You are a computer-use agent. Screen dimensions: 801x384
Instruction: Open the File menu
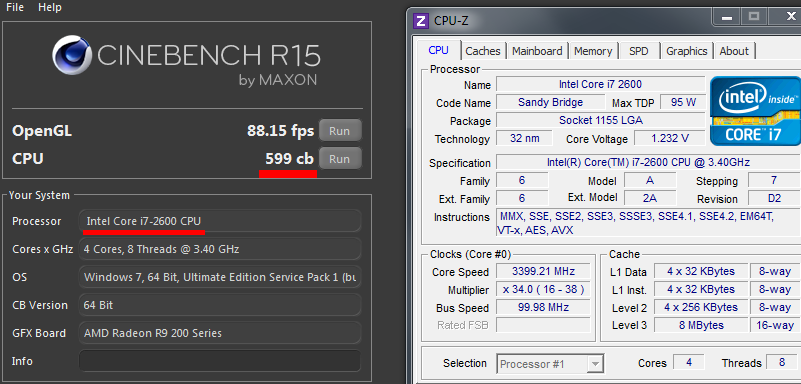pyautogui.click(x=15, y=8)
